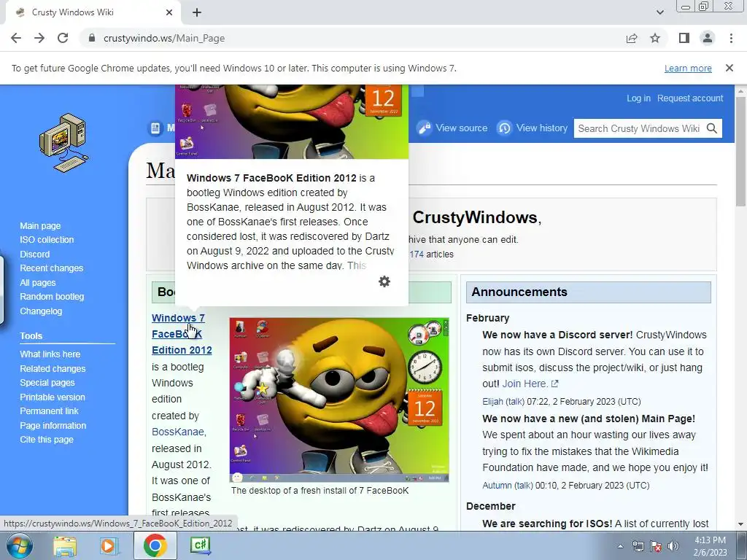This screenshot has height=560, width=747.
Task: Open View history tab
Action: [533, 128]
